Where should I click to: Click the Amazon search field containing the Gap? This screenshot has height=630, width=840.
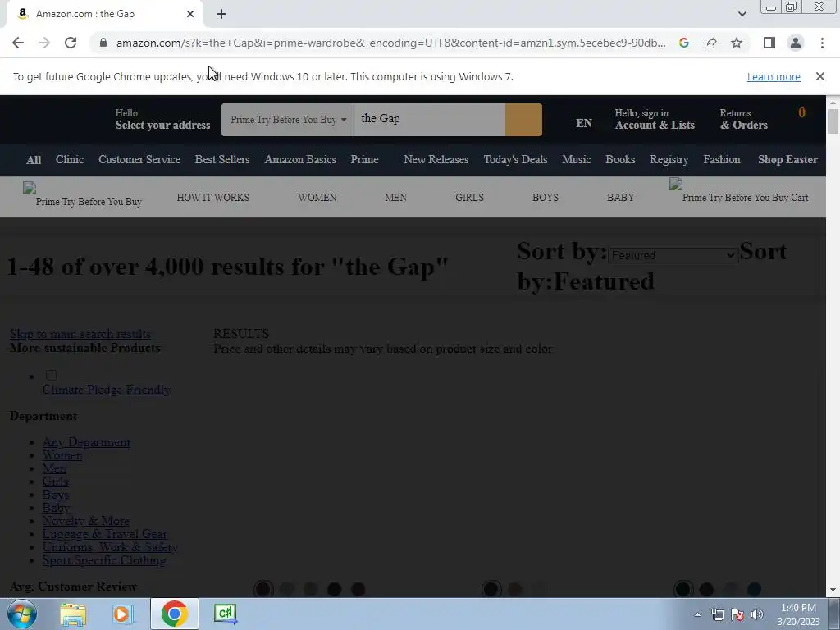(x=429, y=120)
